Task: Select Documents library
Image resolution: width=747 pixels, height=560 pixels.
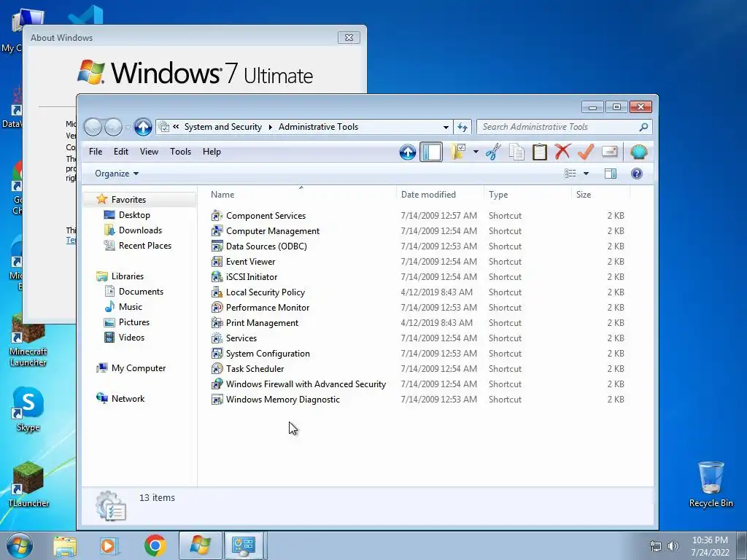Action: [141, 292]
